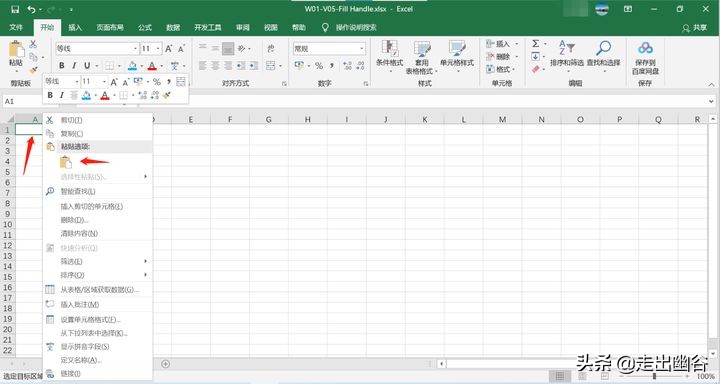
Task: Choose 从表格/区域获取数据(G) menu entry
Action: pos(98,289)
